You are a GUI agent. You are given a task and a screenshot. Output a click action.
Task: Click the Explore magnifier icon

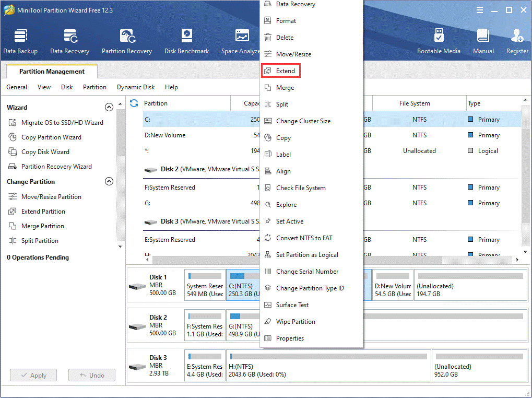click(x=268, y=205)
